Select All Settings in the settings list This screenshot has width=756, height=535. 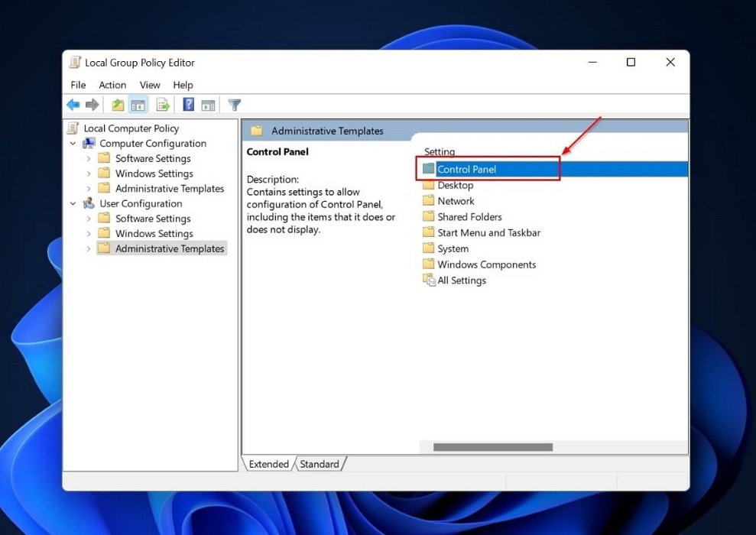461,280
